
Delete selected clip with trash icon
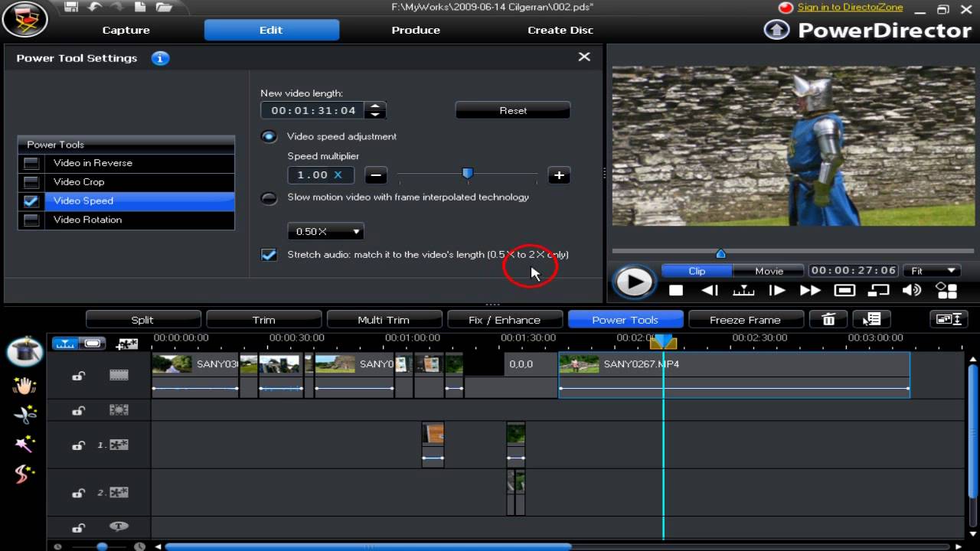click(x=828, y=320)
